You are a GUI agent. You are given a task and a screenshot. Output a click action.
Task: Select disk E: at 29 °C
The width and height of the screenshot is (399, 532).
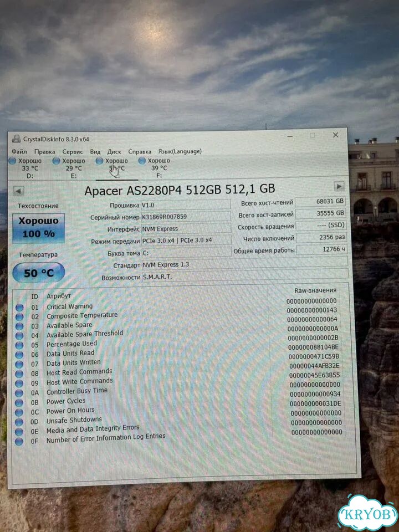(x=69, y=168)
